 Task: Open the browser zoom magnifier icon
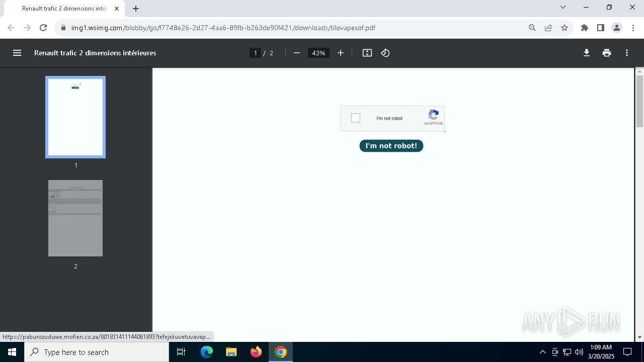tap(532, 28)
